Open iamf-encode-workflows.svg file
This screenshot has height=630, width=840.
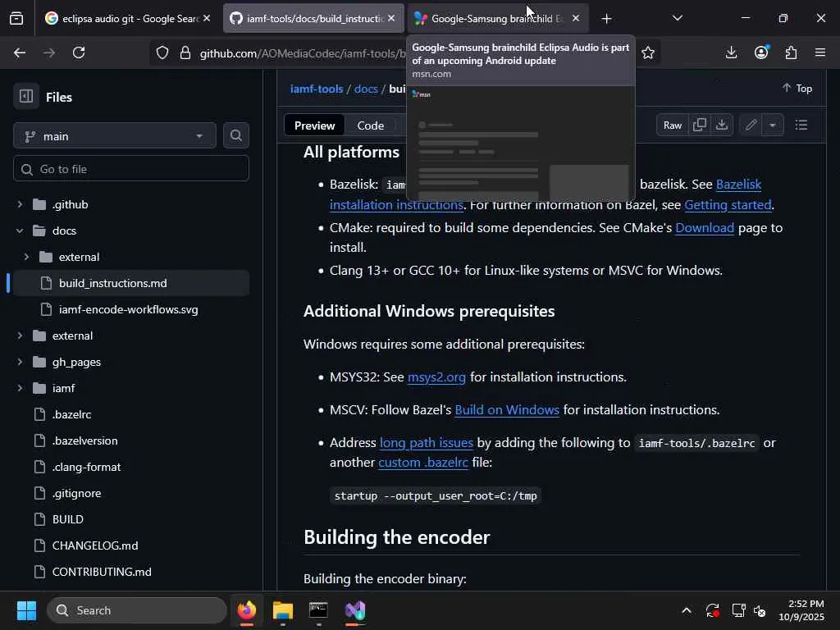[130, 309]
